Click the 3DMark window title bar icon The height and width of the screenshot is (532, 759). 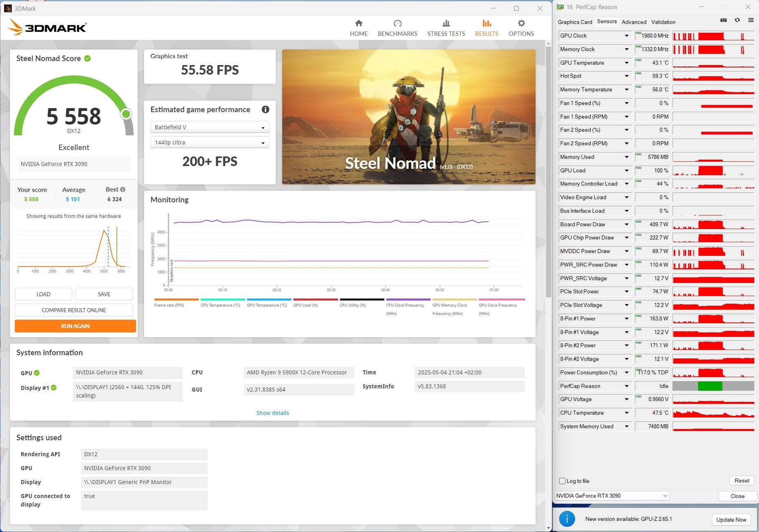(8, 8)
